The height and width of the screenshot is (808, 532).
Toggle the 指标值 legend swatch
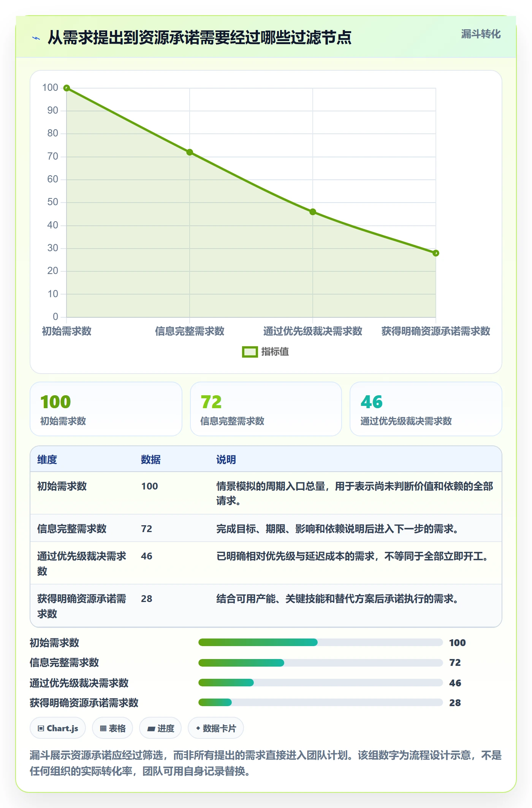[250, 352]
